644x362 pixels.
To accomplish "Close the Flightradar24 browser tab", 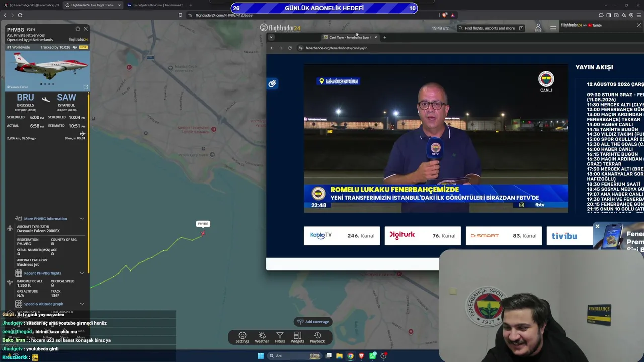I will [119, 5].
